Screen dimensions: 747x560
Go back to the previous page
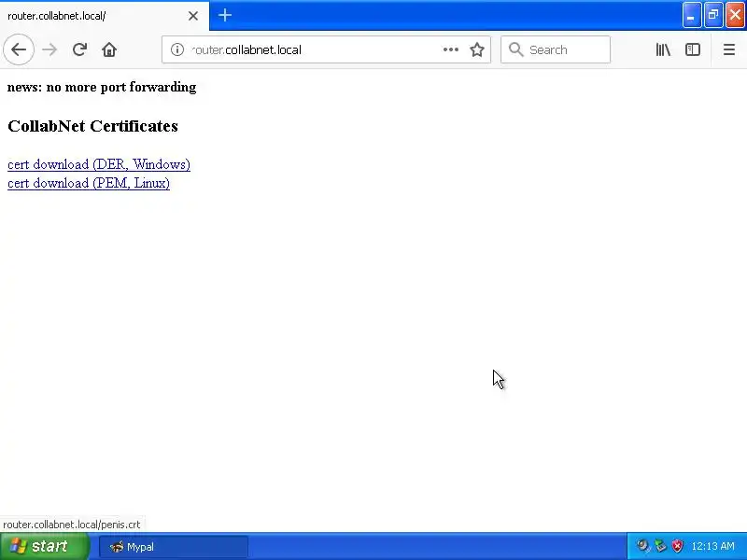pos(19,49)
